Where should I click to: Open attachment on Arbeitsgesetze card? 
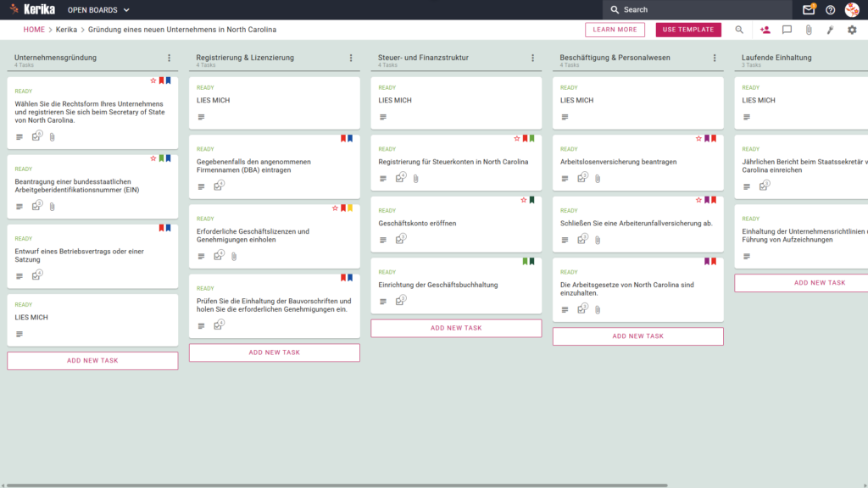598,309
